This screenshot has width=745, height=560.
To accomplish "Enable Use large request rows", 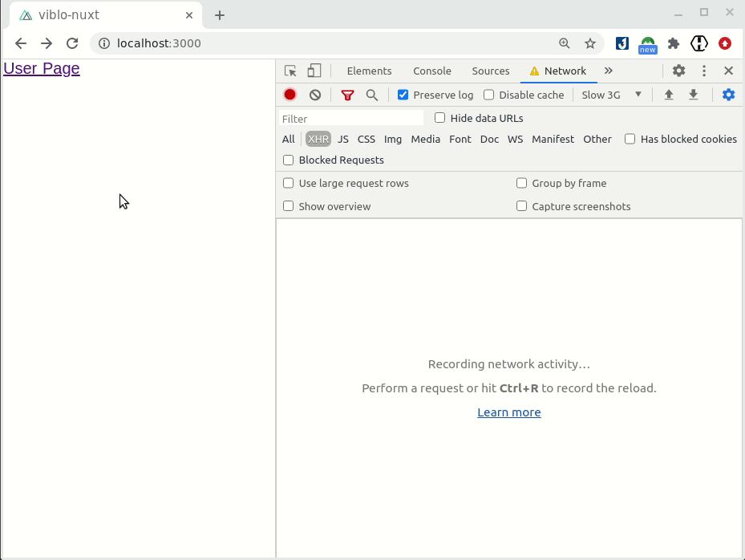I will pyautogui.click(x=288, y=183).
